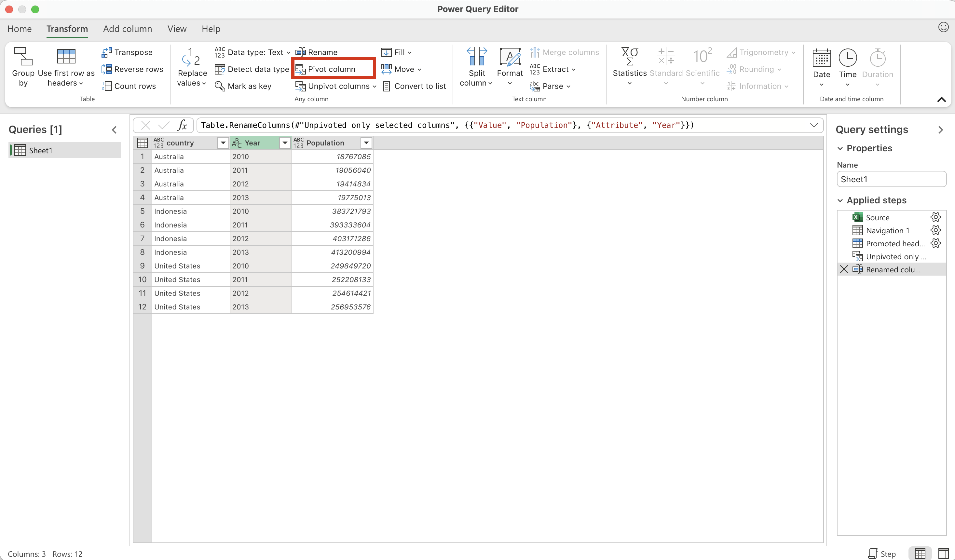Open the Add column tab

127,29
